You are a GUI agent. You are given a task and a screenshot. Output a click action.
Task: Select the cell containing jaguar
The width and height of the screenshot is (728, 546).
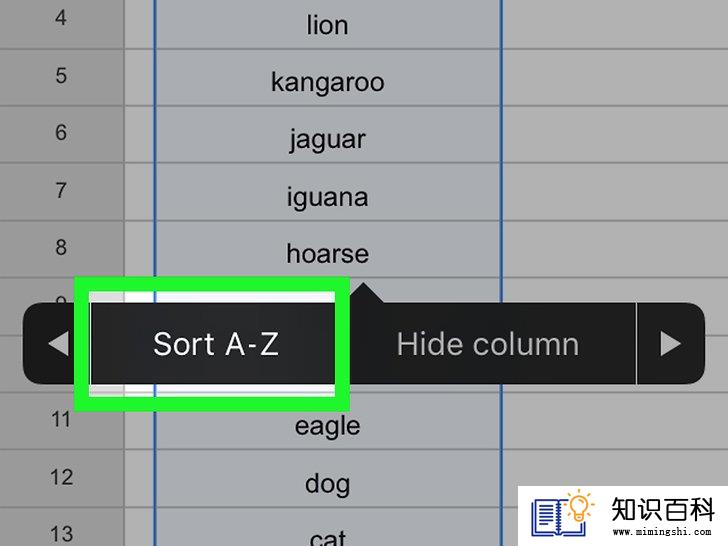pos(328,135)
